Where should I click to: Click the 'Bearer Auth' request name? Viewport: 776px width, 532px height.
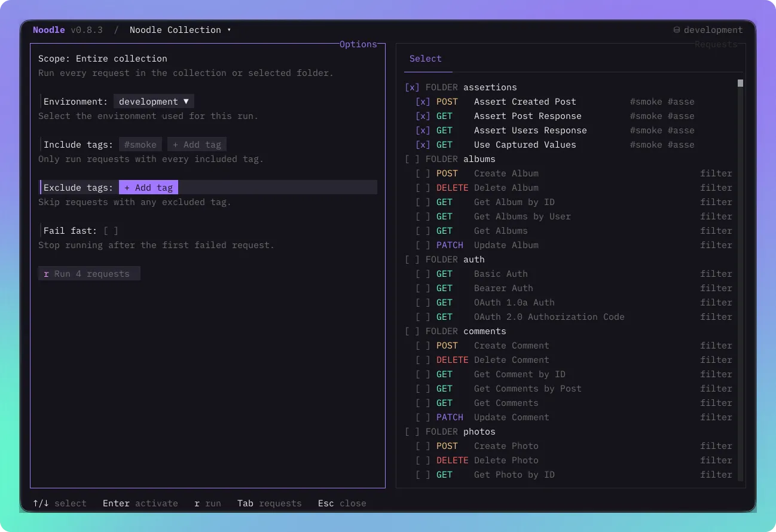point(503,288)
